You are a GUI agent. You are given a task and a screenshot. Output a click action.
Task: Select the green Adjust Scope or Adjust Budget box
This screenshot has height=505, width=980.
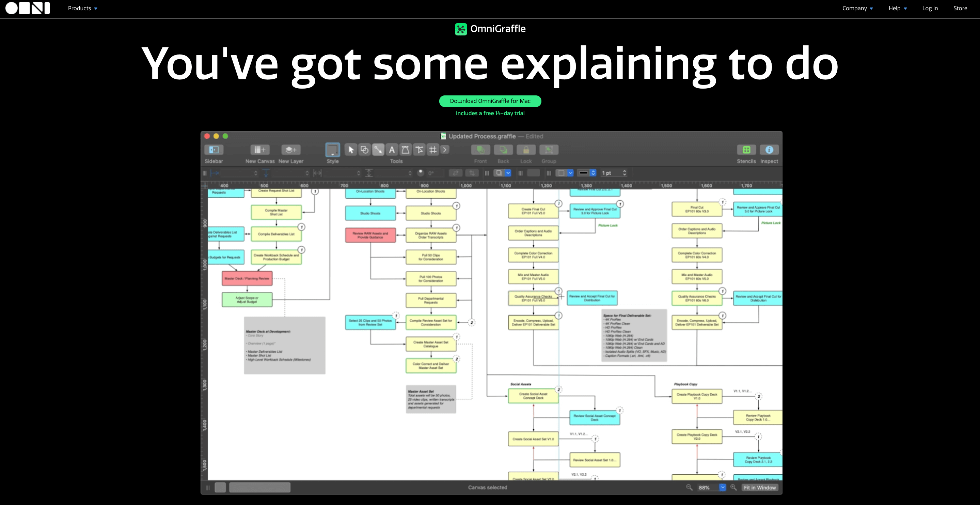[x=247, y=300]
